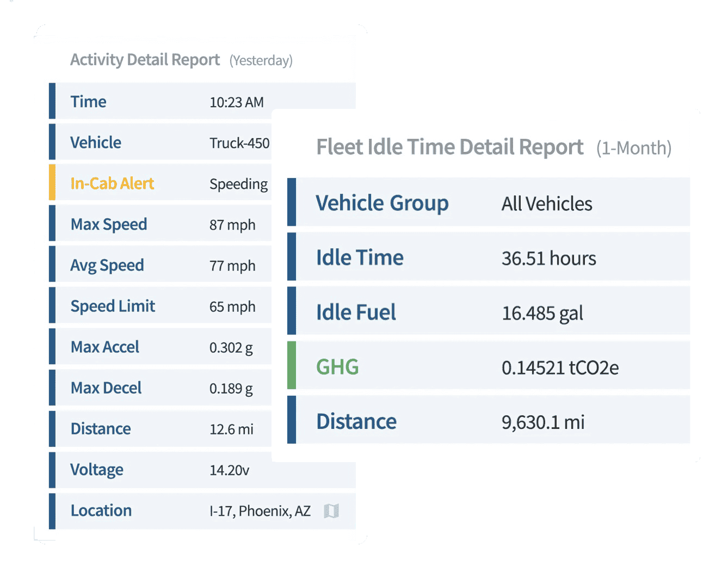
Task: Select the blue bar next to Voltage
Action: click(53, 469)
